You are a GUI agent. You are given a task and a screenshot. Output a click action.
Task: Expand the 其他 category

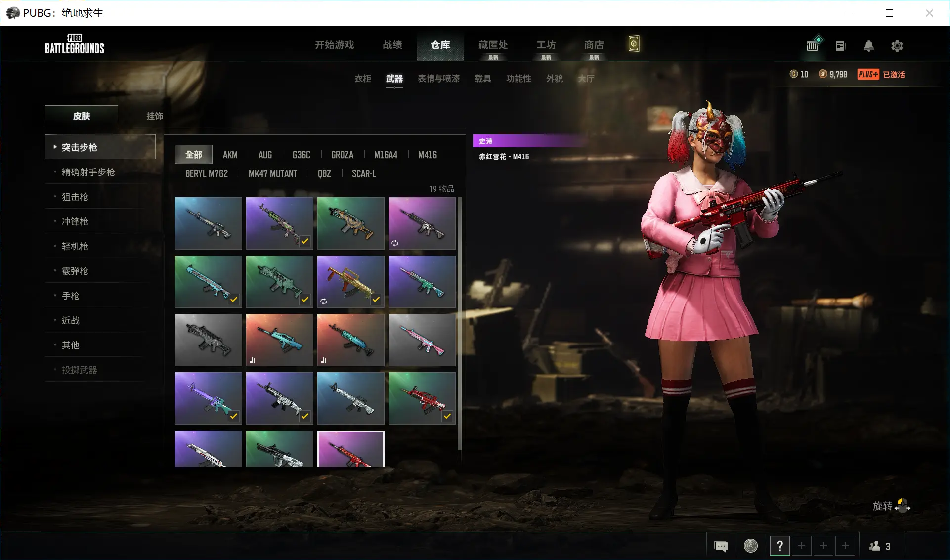pos(100,345)
